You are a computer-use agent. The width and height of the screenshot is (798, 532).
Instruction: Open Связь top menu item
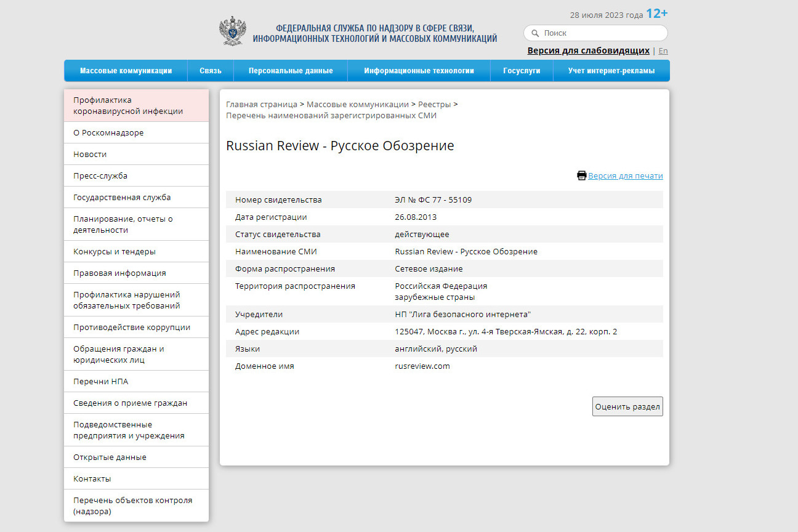pos(211,71)
